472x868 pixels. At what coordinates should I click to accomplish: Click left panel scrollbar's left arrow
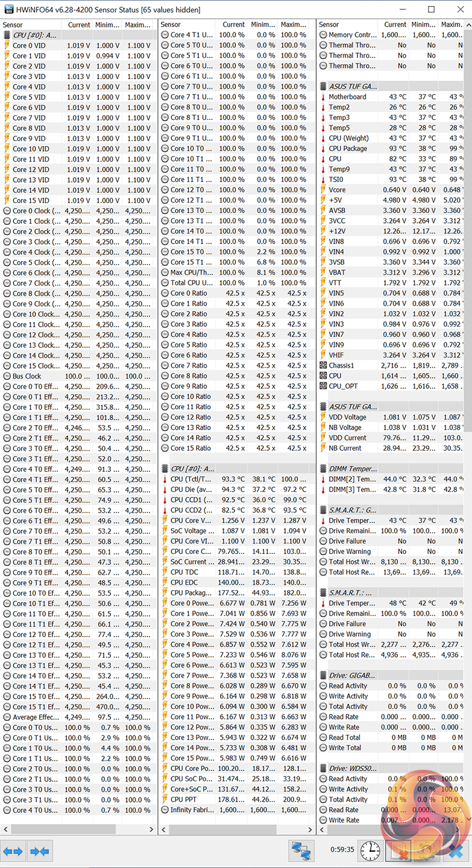coord(5,829)
